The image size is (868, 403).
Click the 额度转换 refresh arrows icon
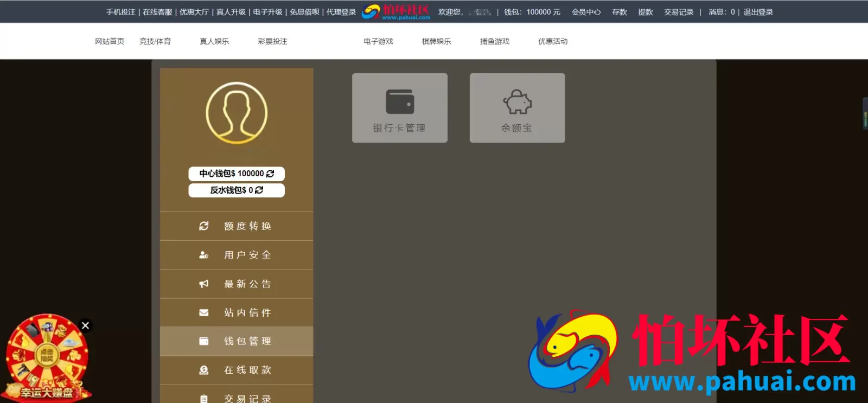click(x=204, y=226)
